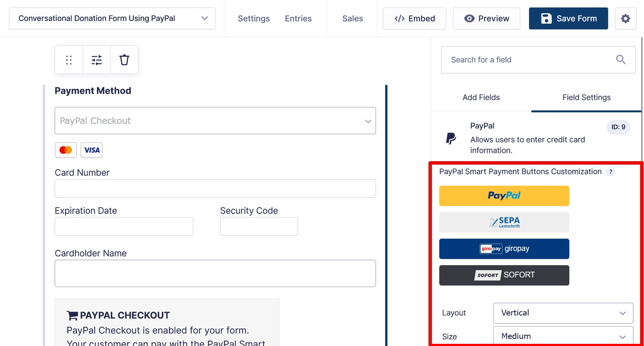The height and width of the screenshot is (346, 644).
Task: Click the PayPal logo icon in field info
Action: [x=451, y=138]
